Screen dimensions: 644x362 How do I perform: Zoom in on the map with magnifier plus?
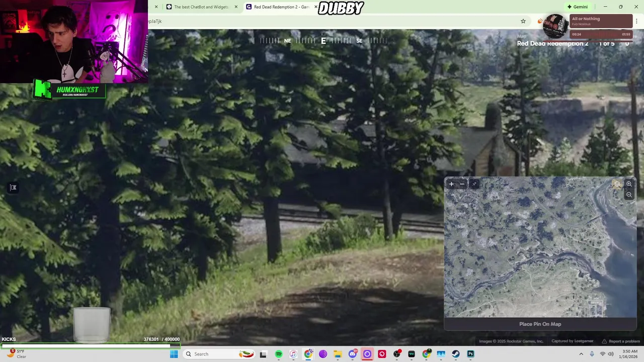point(629,184)
